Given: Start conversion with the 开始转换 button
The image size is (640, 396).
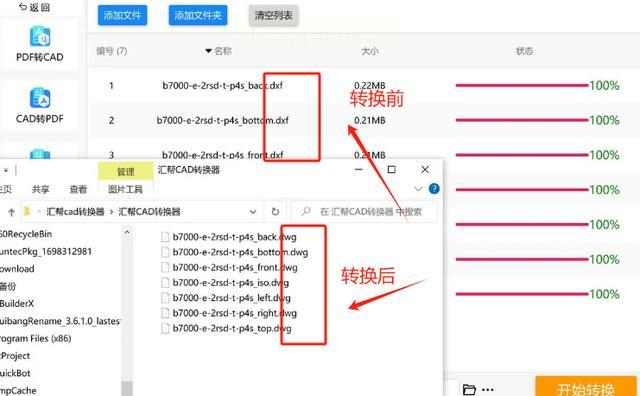Looking at the screenshot, I should click(586, 387).
